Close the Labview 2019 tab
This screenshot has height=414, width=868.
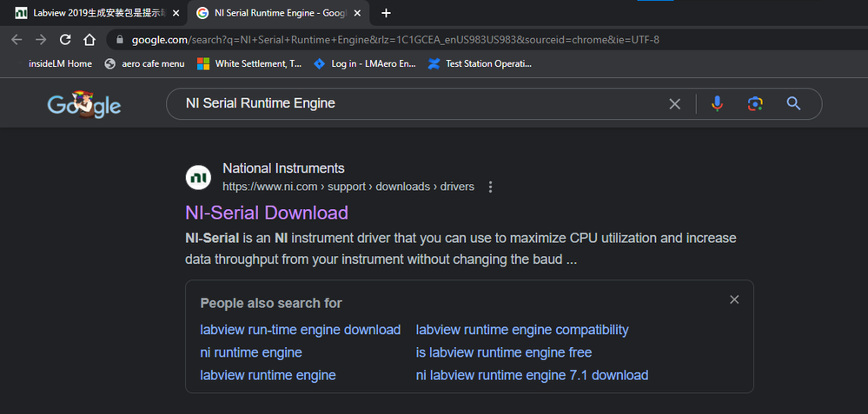176,13
